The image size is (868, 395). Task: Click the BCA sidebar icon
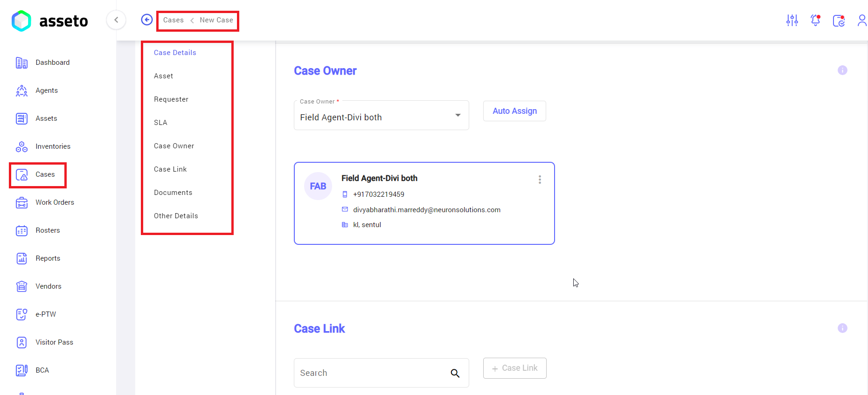pos(21,370)
